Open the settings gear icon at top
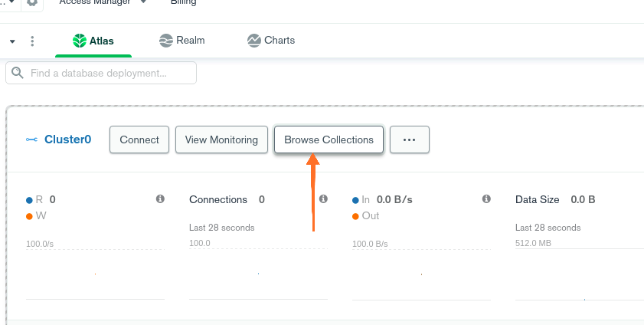The image size is (644, 325). pyautogui.click(x=31, y=3)
